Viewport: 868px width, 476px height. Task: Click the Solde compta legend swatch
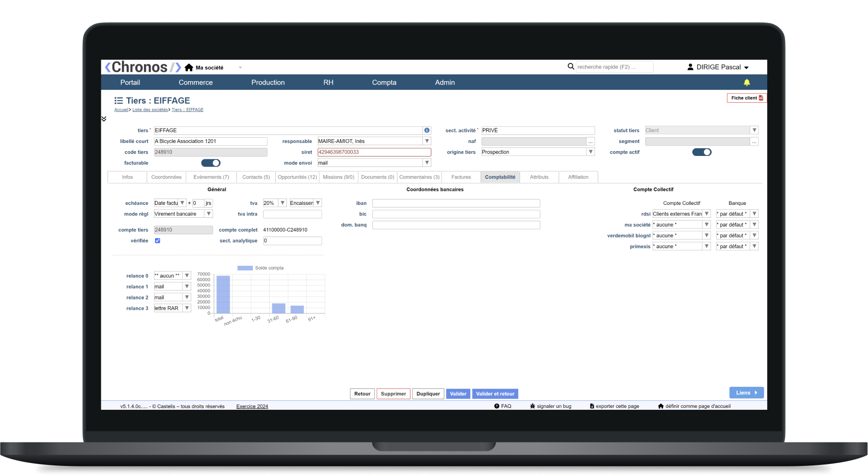pyautogui.click(x=245, y=268)
